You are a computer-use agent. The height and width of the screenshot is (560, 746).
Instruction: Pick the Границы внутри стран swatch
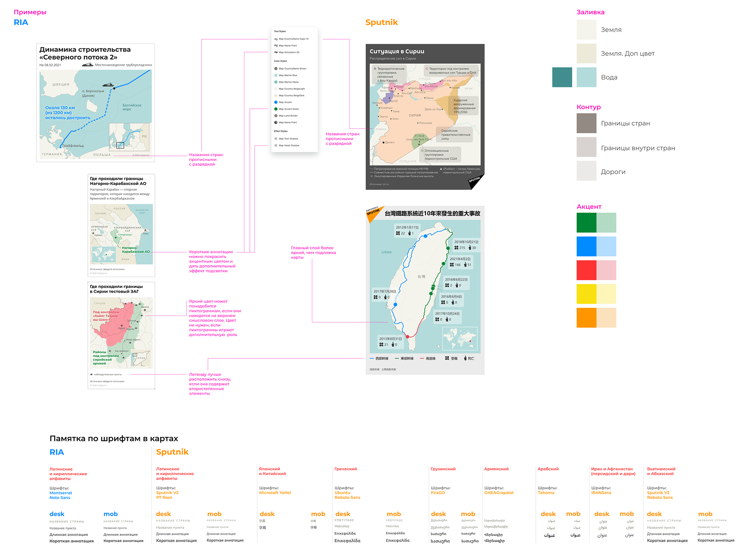coord(586,147)
